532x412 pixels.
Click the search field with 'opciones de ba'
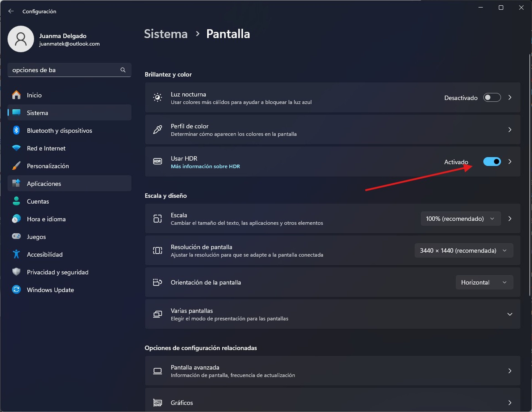pos(69,70)
